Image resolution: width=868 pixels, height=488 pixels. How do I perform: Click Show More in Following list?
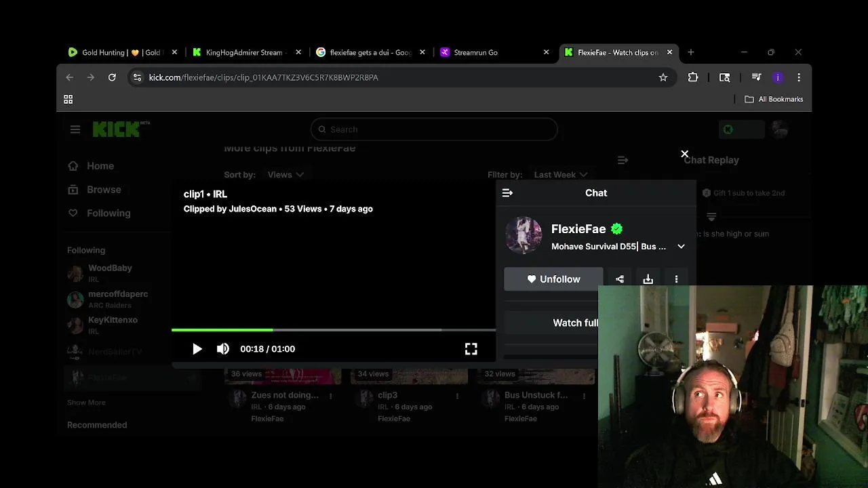pyautogui.click(x=86, y=403)
